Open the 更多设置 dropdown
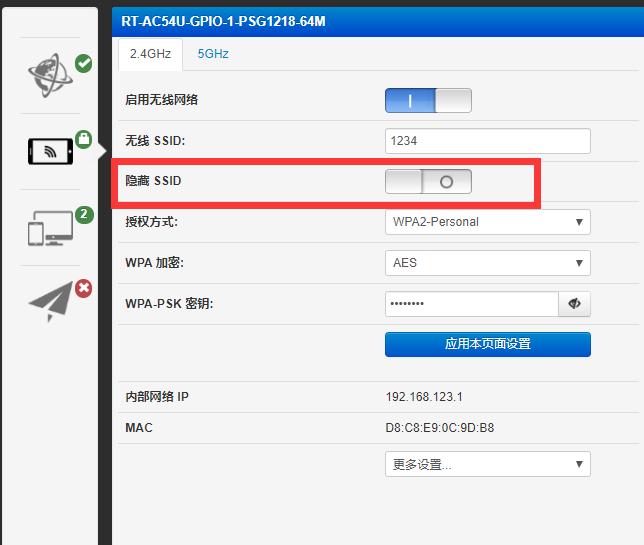This screenshot has width=644, height=545. coord(488,464)
